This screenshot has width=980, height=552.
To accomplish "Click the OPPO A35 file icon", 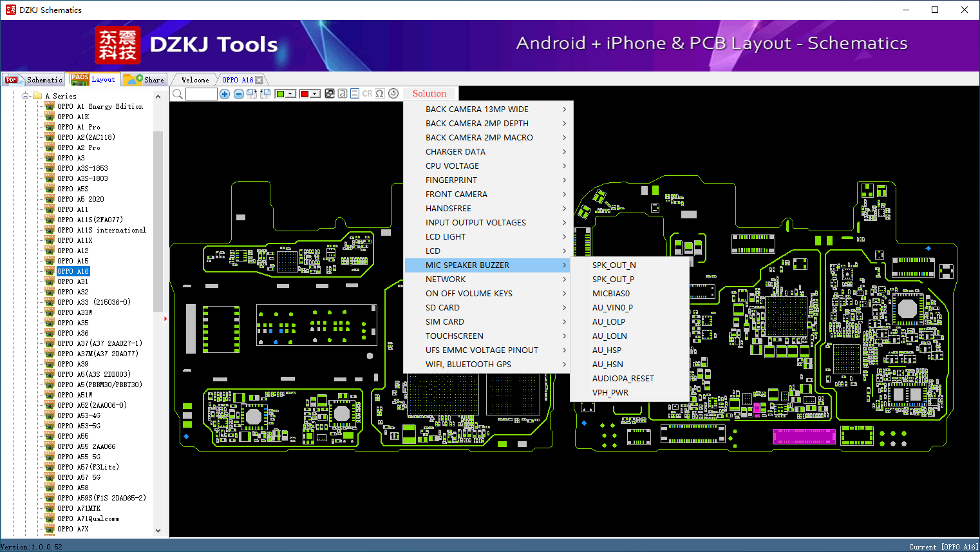I will [50, 323].
